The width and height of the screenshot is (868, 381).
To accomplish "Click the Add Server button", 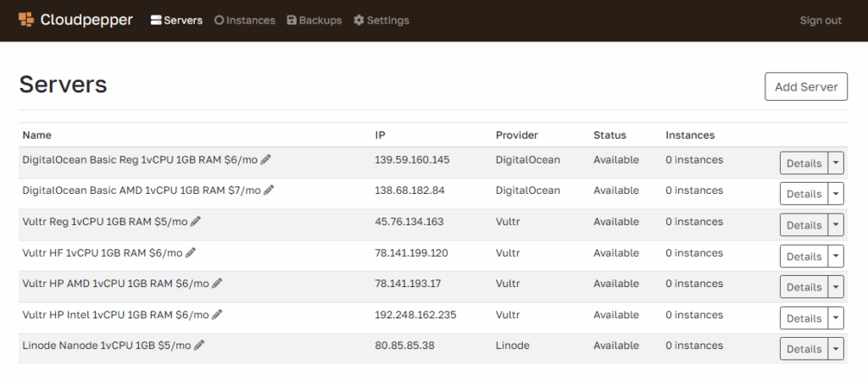I will pos(806,87).
